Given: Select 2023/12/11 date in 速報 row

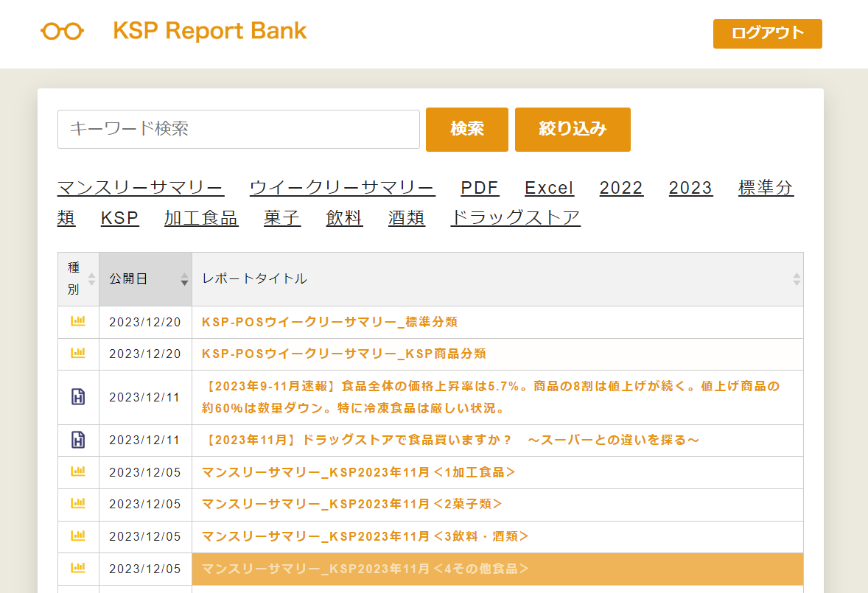Looking at the screenshot, I should (144, 397).
